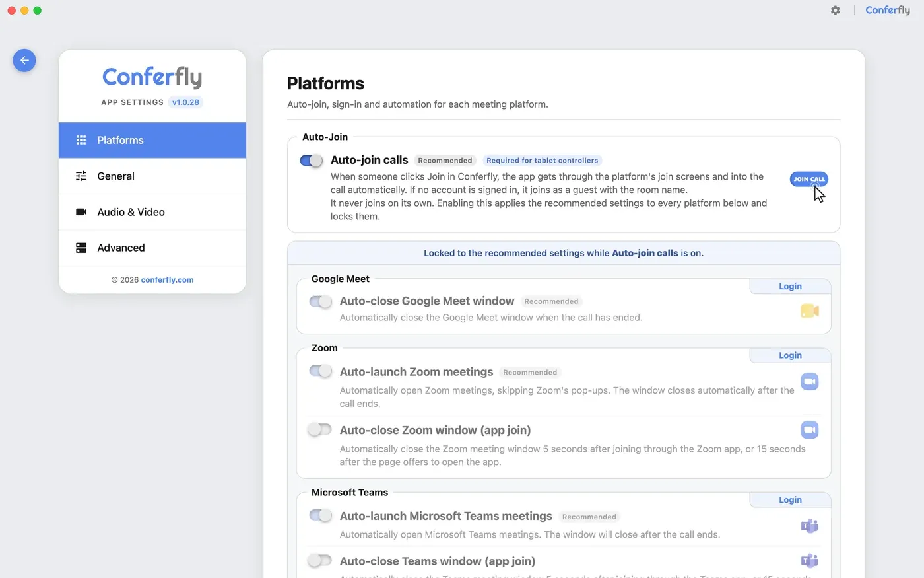Open settings via the gear icon
The width and height of the screenshot is (924, 578).
click(x=836, y=11)
